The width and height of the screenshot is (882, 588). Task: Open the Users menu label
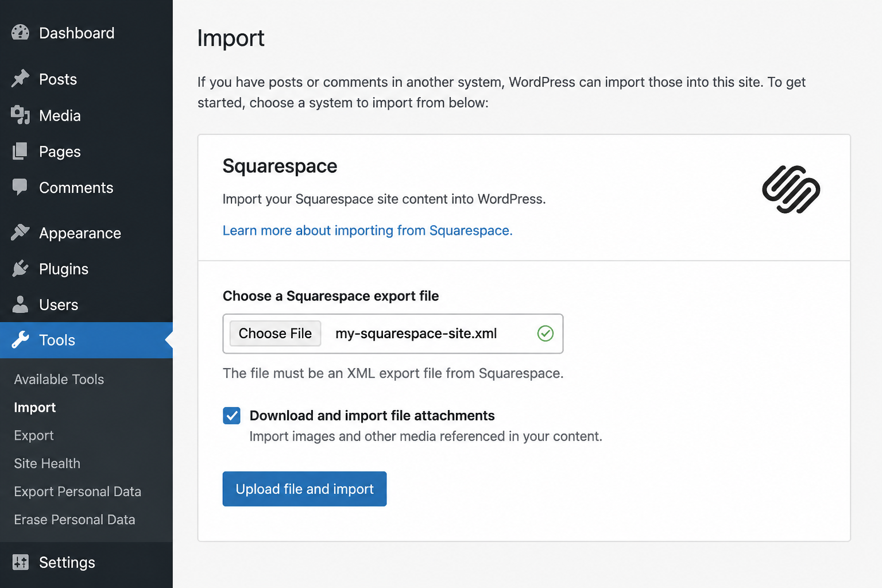point(59,305)
